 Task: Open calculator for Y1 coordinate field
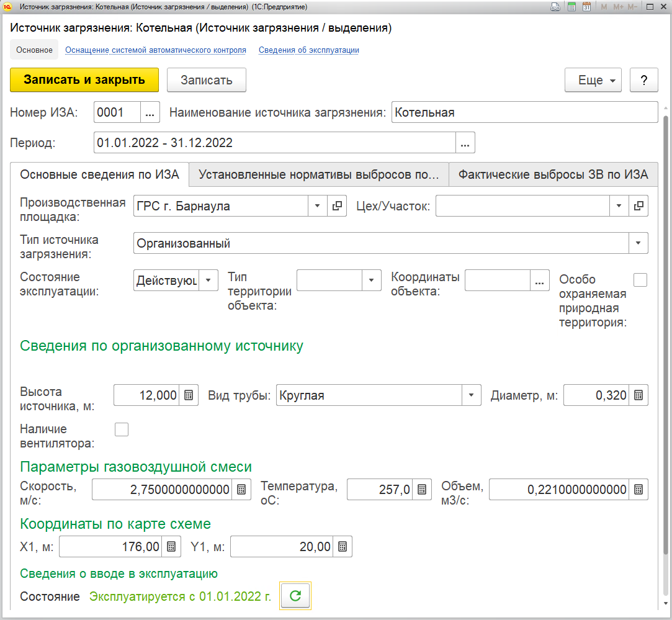tap(343, 546)
